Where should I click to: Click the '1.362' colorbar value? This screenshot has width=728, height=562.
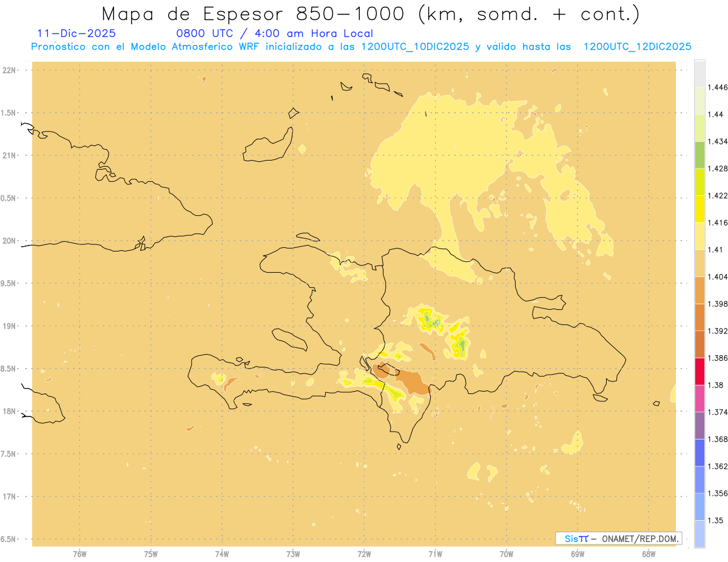point(716,466)
